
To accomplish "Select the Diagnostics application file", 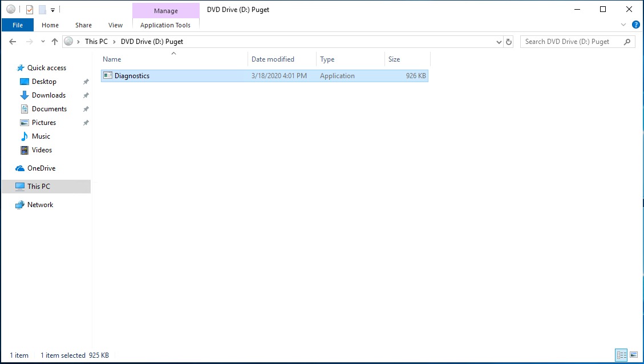I will [x=132, y=76].
